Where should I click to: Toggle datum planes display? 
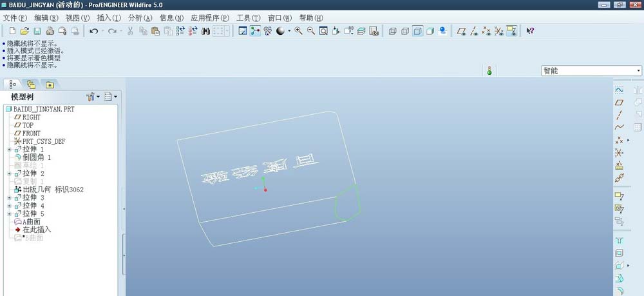pyautogui.click(x=461, y=31)
